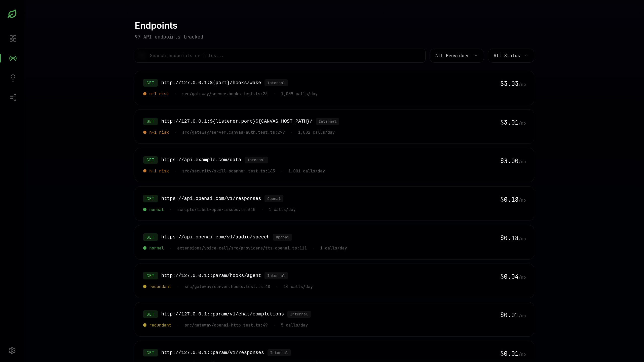The width and height of the screenshot is (644, 362).
Task: Click the share graph icon in sidebar
Action: tap(13, 97)
